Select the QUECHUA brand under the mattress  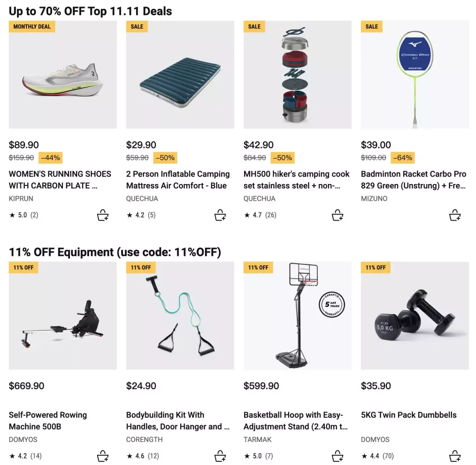tap(142, 199)
